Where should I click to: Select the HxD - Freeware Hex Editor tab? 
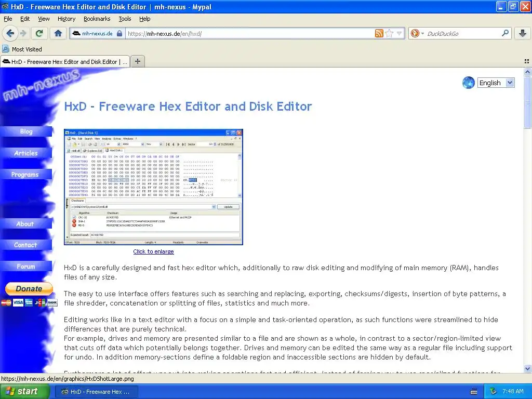(x=65, y=62)
